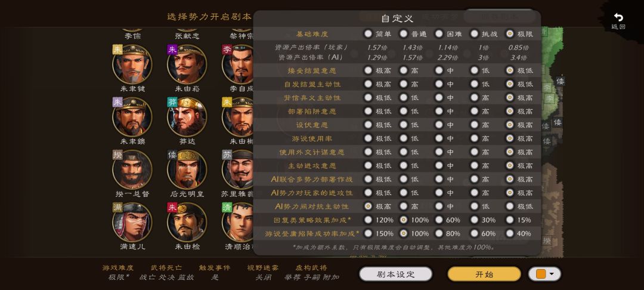Set 接受结盟意愿 to 中

[439, 70]
